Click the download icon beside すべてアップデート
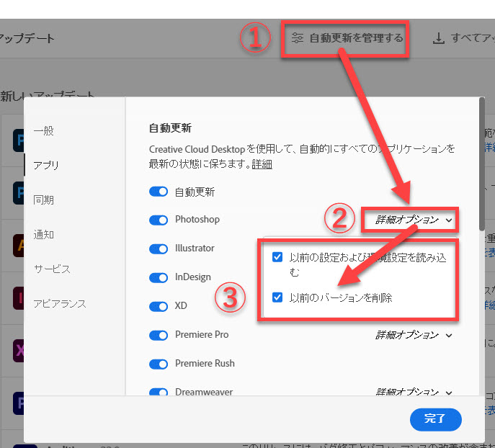This screenshot has height=448, width=495. pyautogui.click(x=438, y=38)
